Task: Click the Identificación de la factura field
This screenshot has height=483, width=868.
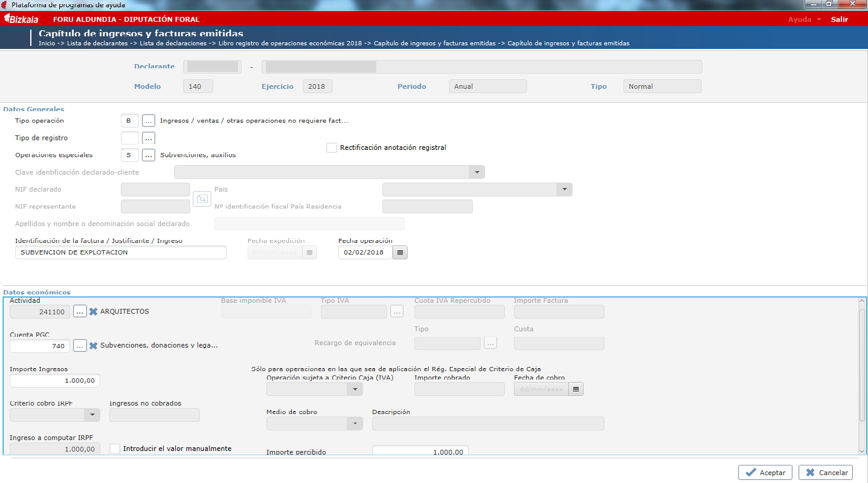Action: click(x=121, y=252)
